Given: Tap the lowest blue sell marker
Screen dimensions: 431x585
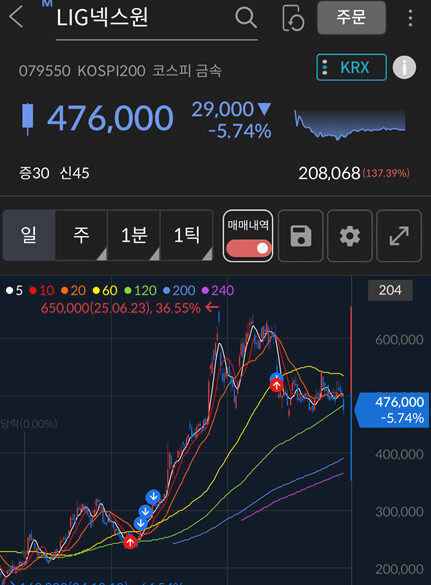Looking at the screenshot, I should [140, 523].
